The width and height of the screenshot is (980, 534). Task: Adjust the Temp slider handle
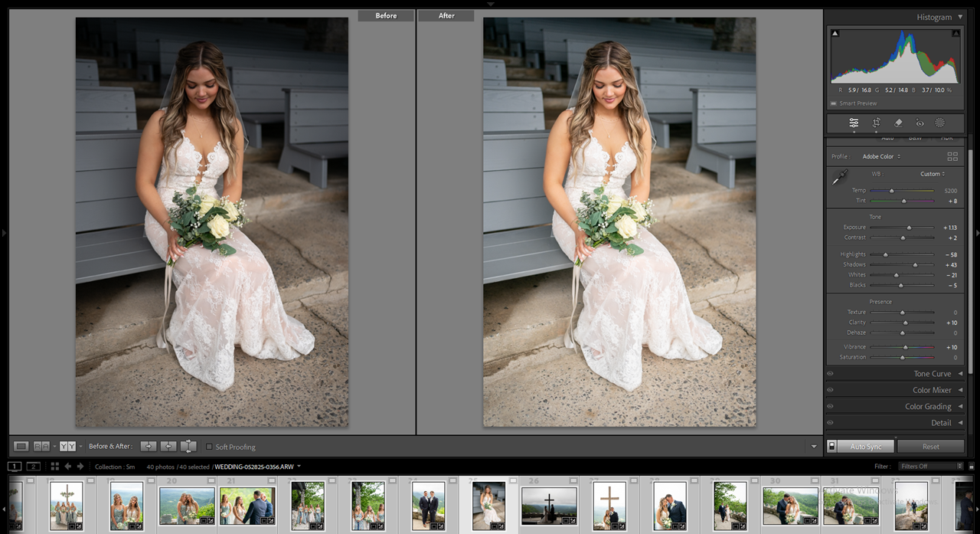click(891, 191)
